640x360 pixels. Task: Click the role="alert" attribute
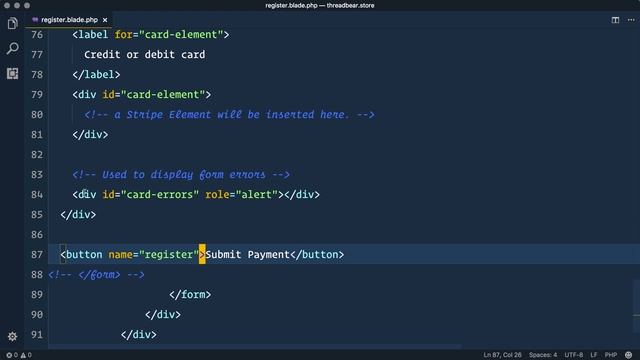241,195
